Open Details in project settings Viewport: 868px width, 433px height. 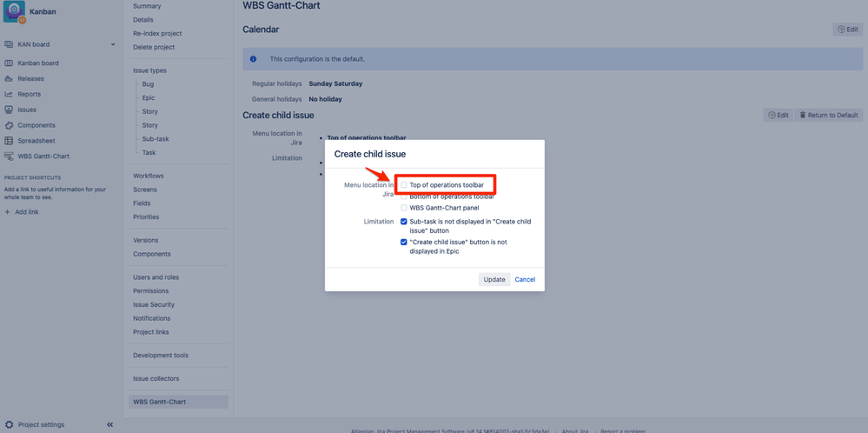coord(142,19)
